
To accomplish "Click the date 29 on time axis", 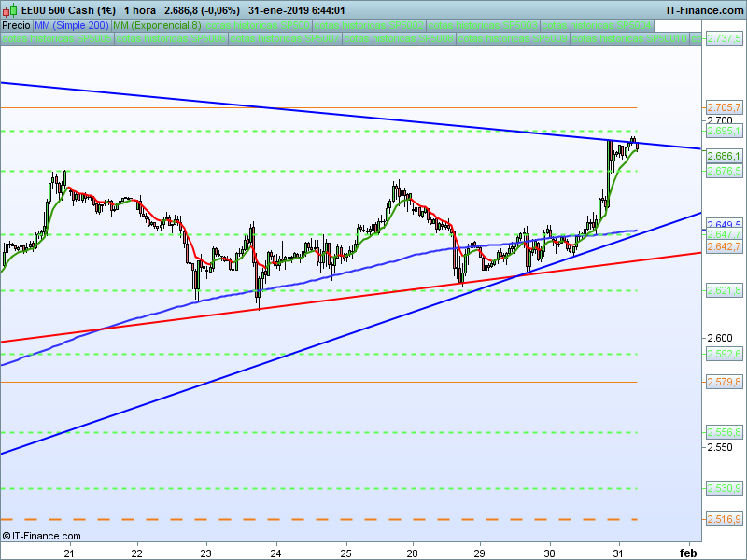I will (x=480, y=553).
